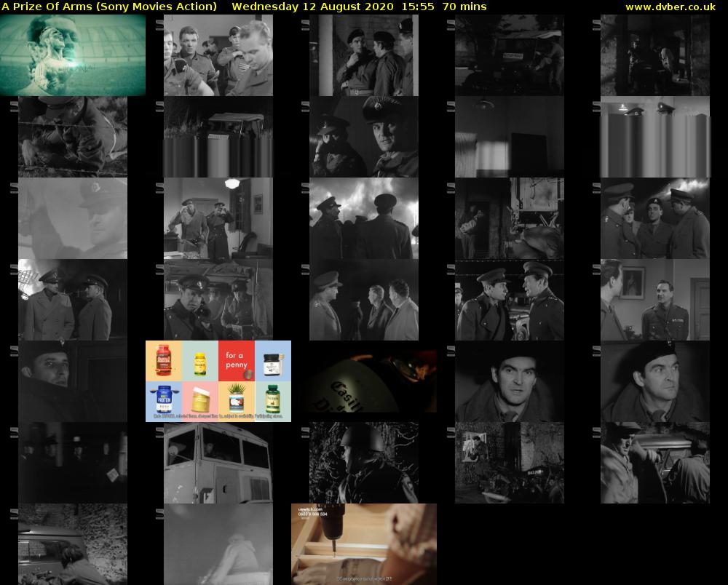Open dark profile of man in cap
Image resolution: width=728 pixels, height=585 pixels.
point(73,381)
